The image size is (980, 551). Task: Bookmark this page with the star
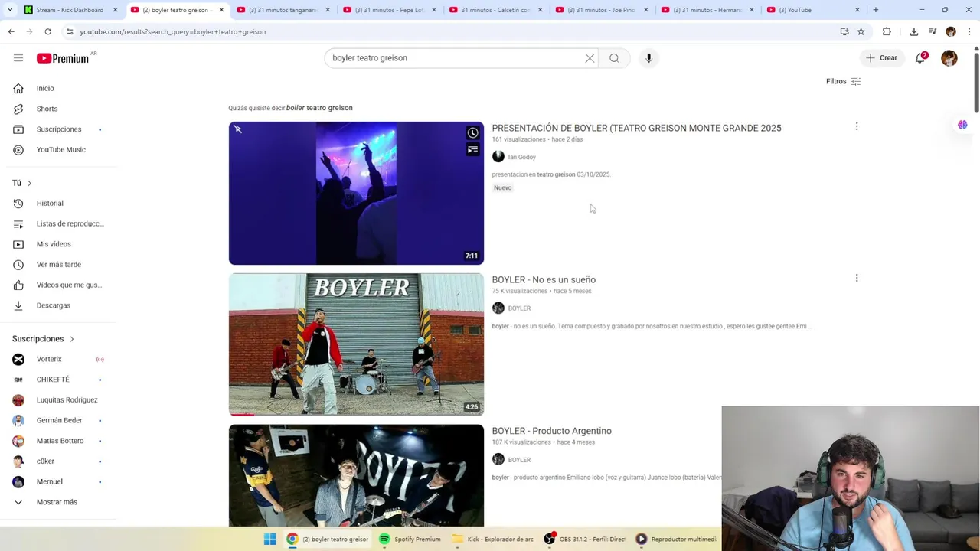pos(861,31)
